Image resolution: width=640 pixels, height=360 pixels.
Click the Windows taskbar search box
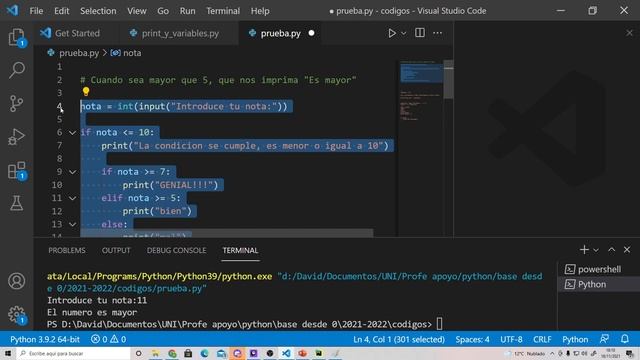pyautogui.click(x=73, y=353)
